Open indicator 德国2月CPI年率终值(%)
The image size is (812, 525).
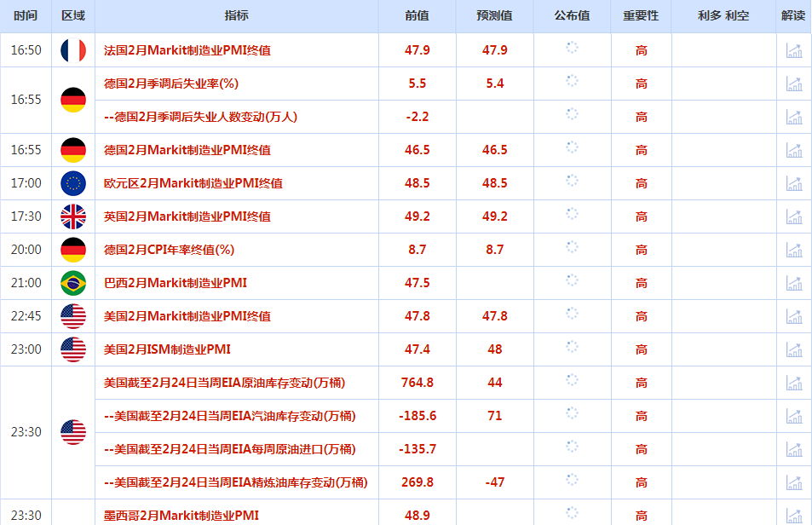pos(170,250)
